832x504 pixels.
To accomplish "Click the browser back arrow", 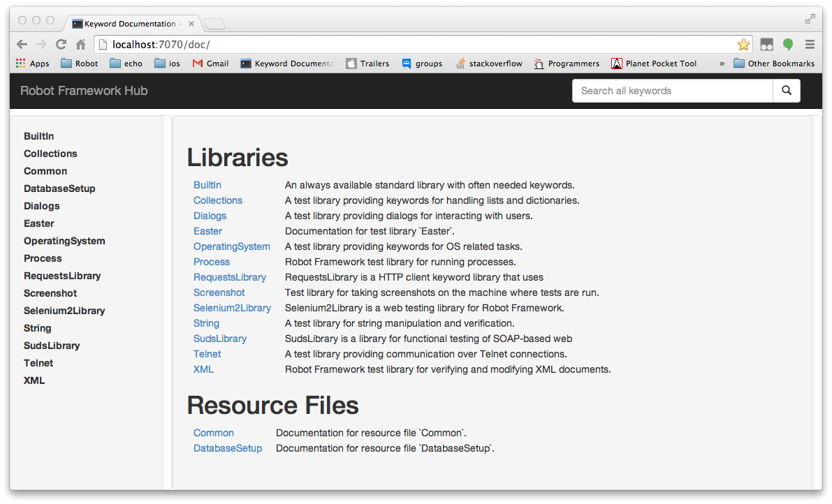I will coord(22,45).
